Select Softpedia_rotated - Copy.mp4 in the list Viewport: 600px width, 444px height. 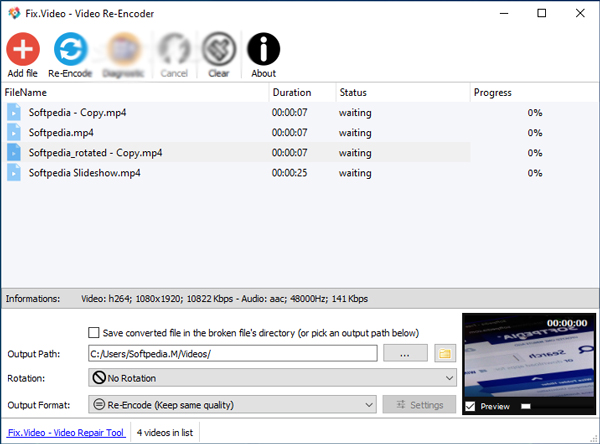point(95,153)
